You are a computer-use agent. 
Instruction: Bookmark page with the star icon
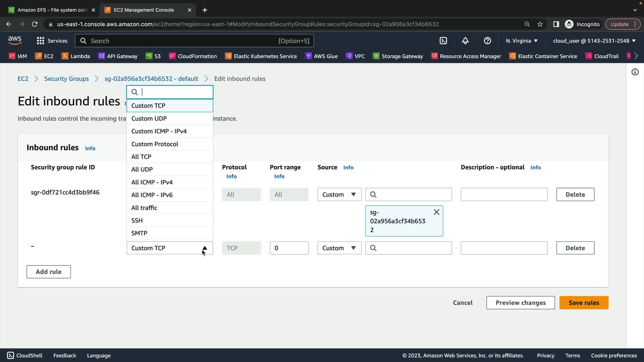point(540,24)
